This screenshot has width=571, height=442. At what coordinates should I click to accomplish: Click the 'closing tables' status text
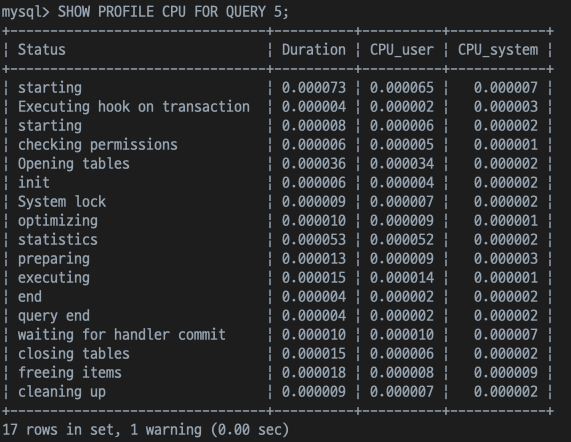coord(74,354)
